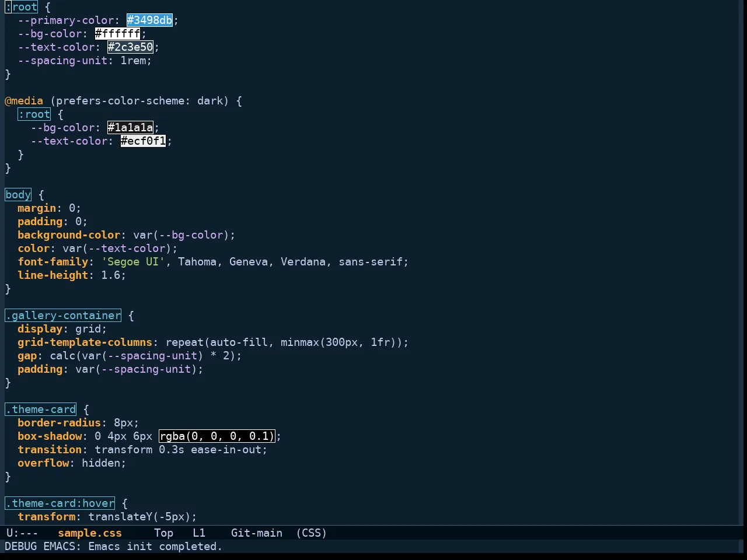Click the #1a1a1a color value
The width and height of the screenshot is (747, 560).
[130, 128]
